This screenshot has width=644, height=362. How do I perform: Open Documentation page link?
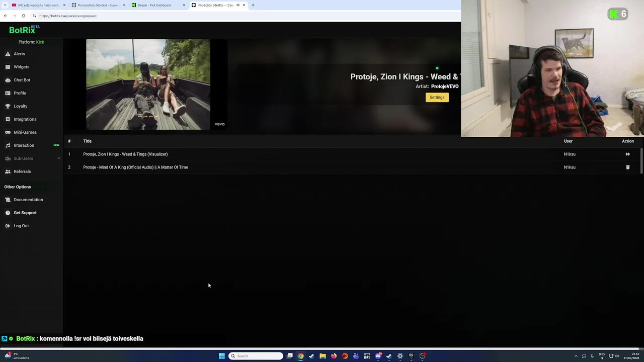point(28,200)
